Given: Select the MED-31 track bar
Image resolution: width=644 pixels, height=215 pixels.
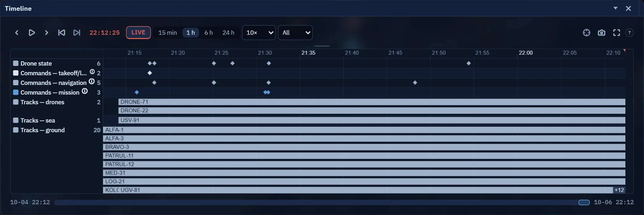Looking at the screenshot, I should pos(364,173).
